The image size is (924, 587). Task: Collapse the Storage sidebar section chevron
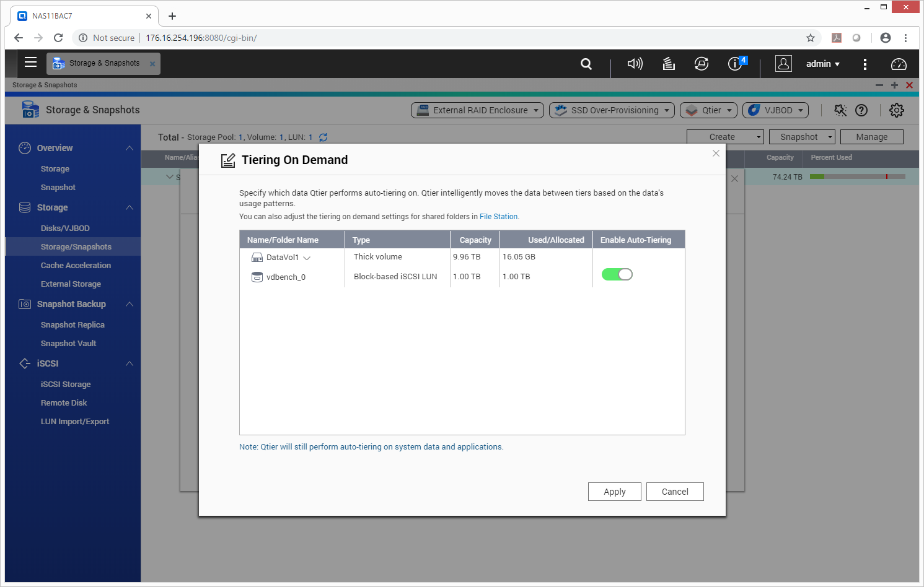130,207
